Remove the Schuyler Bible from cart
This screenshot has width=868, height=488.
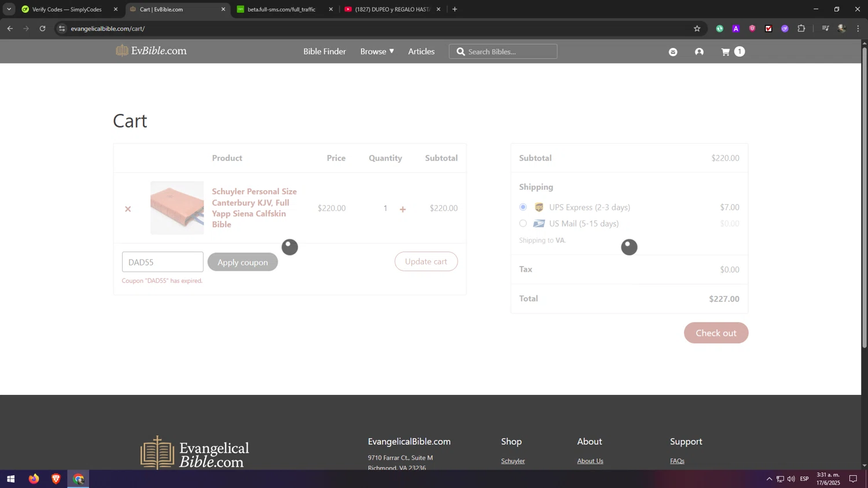pos(128,209)
